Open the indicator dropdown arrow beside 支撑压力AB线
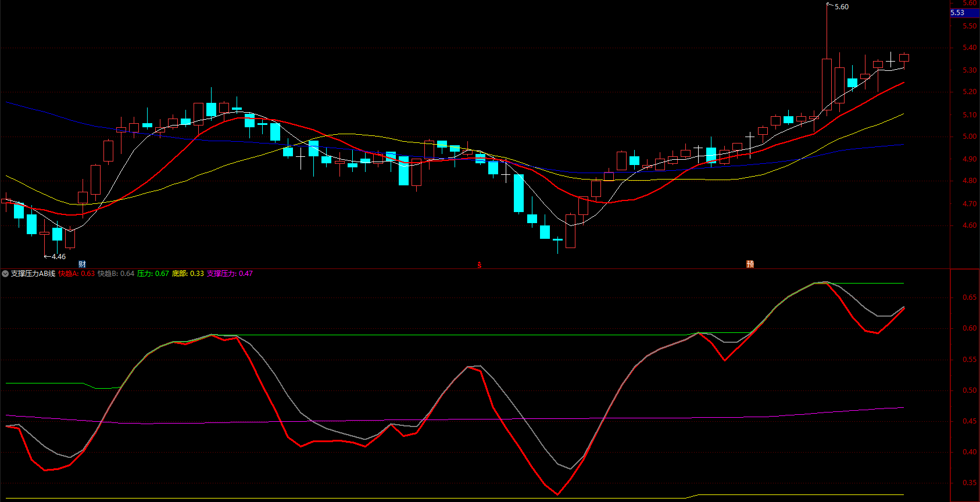The width and height of the screenshot is (980, 502). click(5, 274)
